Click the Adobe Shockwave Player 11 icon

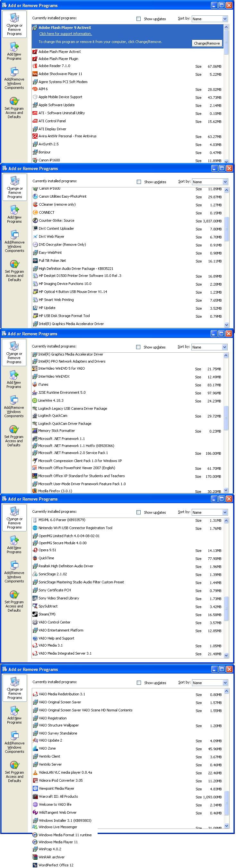click(35, 74)
